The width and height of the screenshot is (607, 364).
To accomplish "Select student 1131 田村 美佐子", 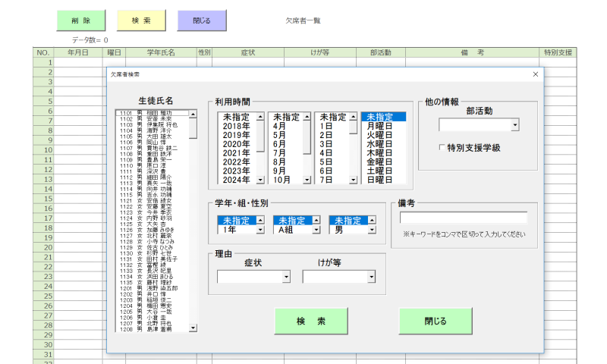I will [x=153, y=259].
